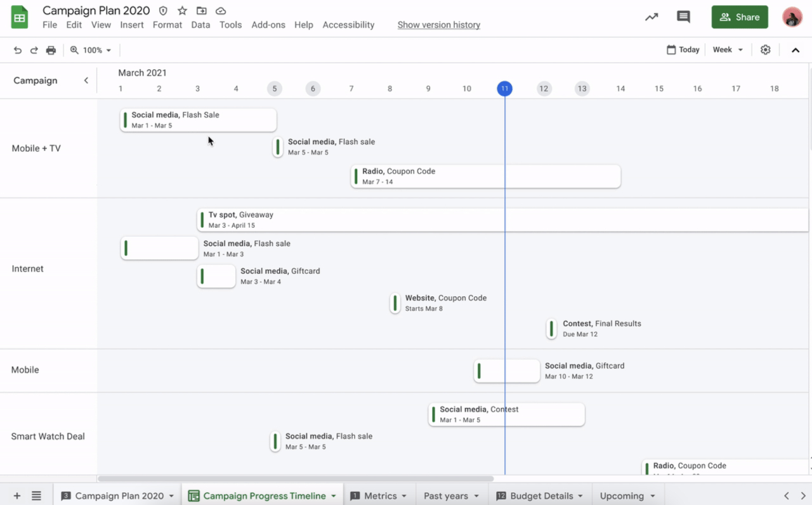Open the Insert menu

click(x=132, y=25)
